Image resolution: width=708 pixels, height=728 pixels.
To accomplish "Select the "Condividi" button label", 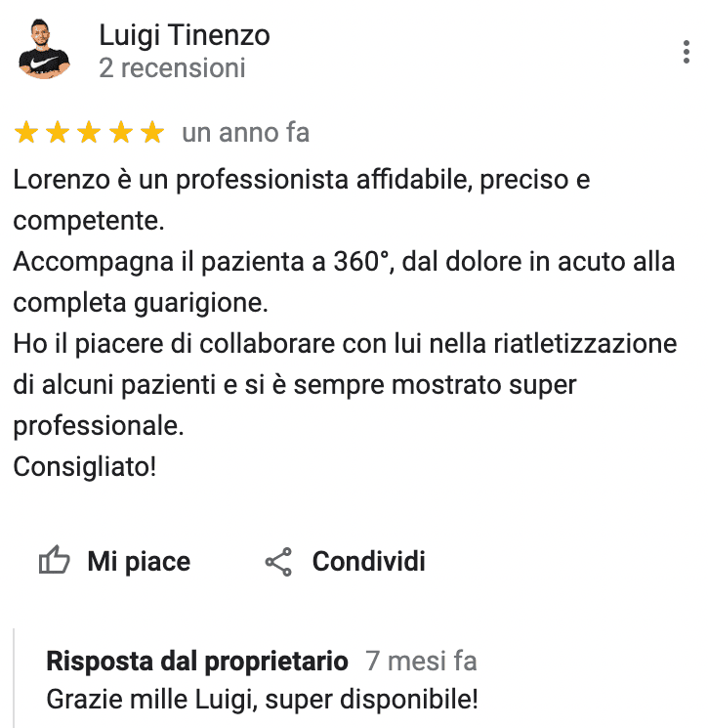I will point(369,561).
